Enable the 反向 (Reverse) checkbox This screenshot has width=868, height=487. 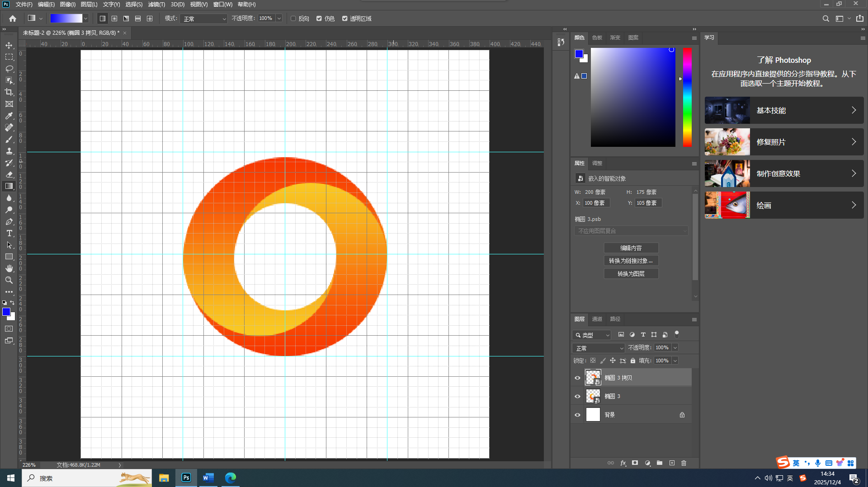click(x=293, y=19)
